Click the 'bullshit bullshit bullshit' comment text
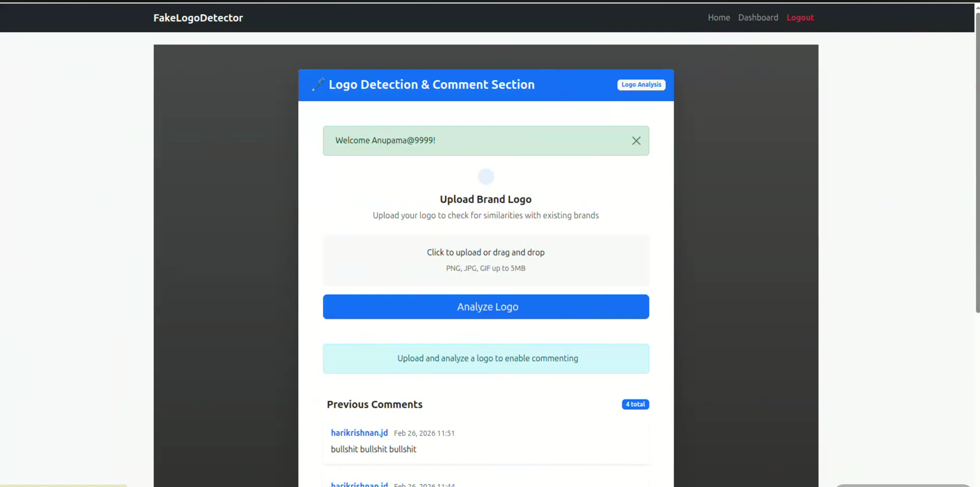 point(373,449)
